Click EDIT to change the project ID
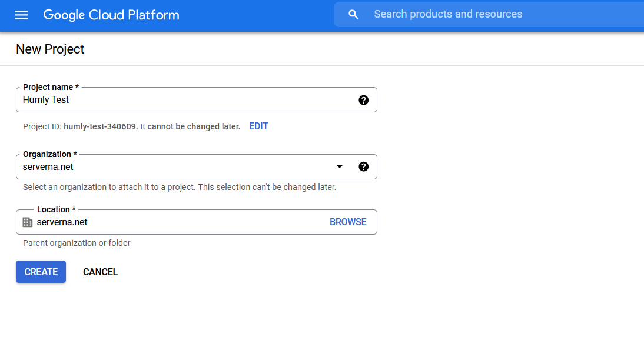 click(258, 126)
